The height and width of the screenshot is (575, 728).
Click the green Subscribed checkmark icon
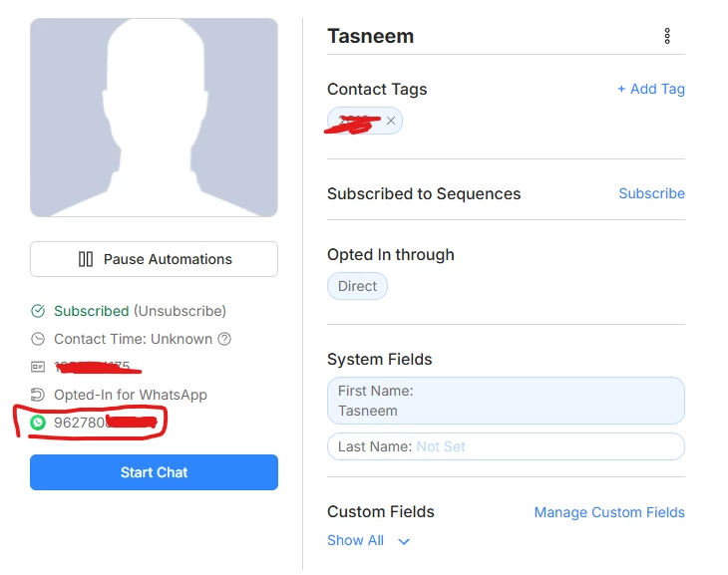click(38, 311)
